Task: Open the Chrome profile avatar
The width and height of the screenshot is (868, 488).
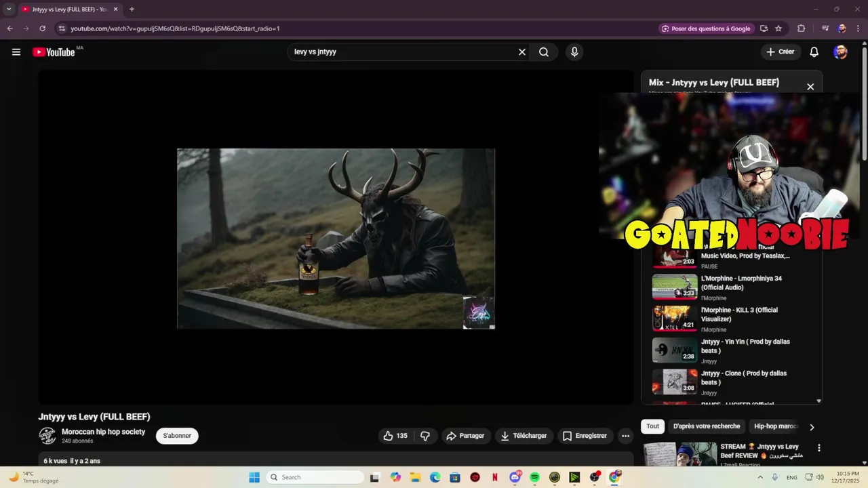Action: point(842,28)
